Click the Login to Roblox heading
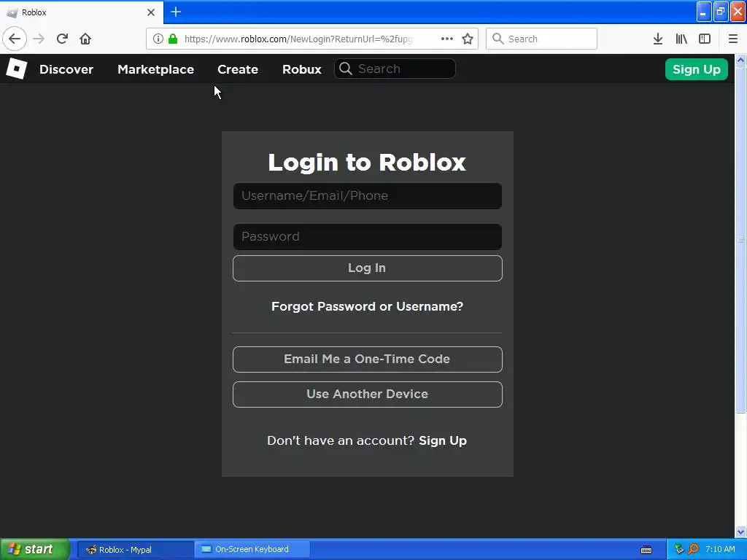This screenshot has width=747, height=560. click(367, 163)
